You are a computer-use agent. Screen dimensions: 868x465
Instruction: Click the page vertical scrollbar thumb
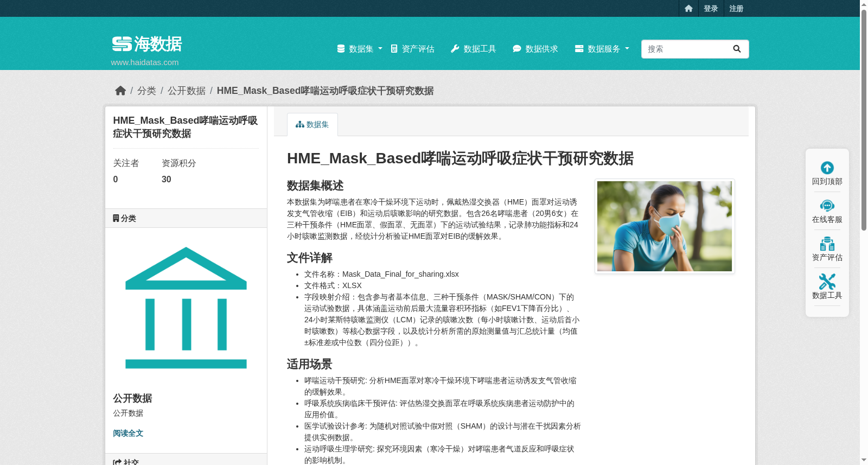pos(864,119)
